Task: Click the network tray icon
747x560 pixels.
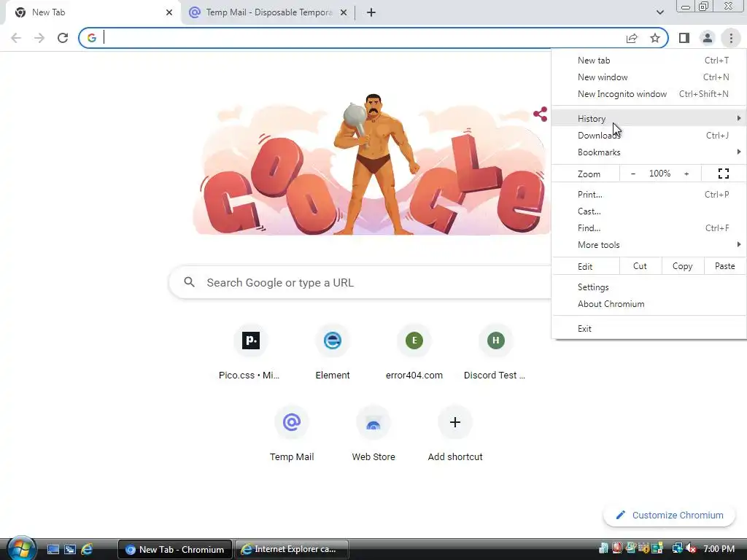Action: [677, 549]
